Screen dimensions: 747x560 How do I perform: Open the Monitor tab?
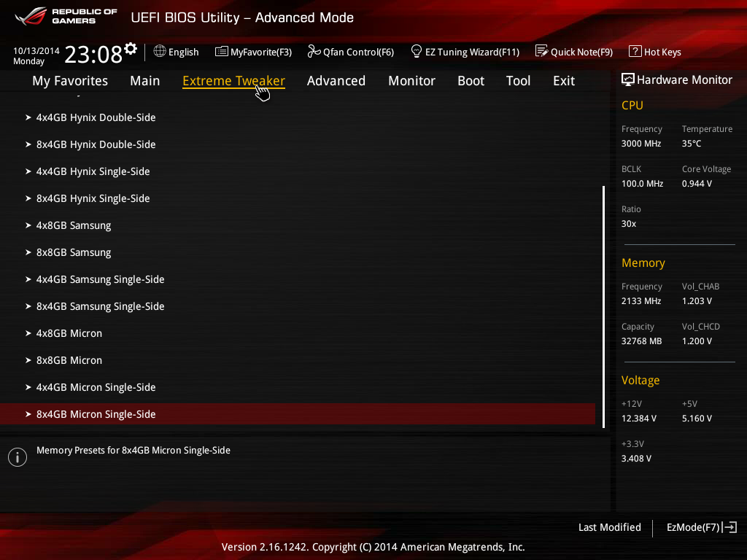click(411, 81)
